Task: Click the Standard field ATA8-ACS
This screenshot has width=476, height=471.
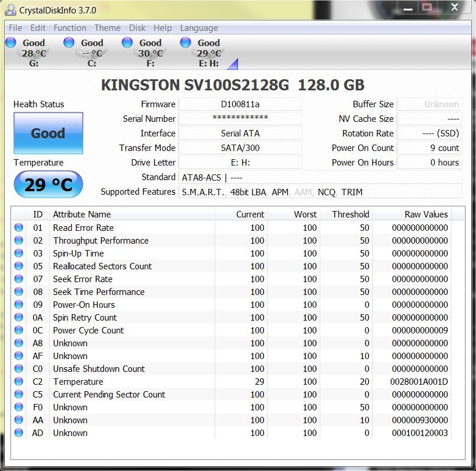Action: pos(321,177)
